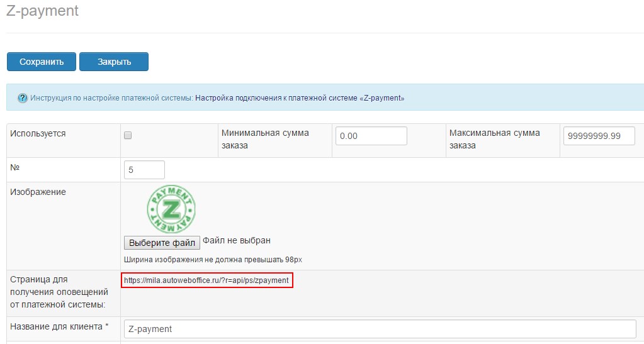Click the Изображение row label

[x=38, y=192]
